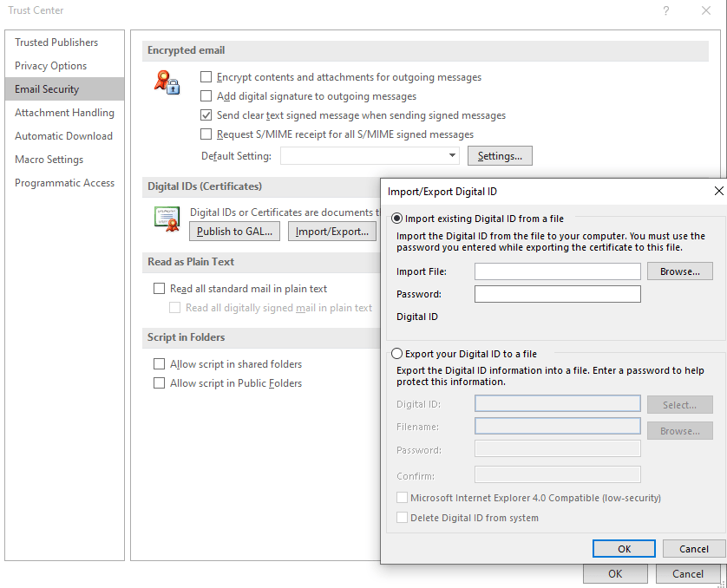The width and height of the screenshot is (727, 588).
Task: Open the Privacy Options section
Action: click(50, 66)
